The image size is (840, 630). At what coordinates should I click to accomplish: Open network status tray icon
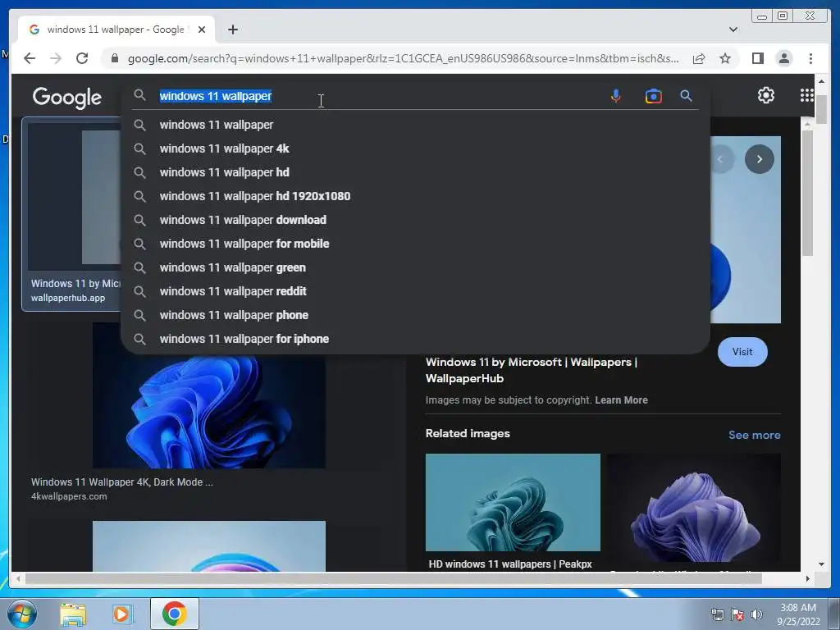click(717, 614)
